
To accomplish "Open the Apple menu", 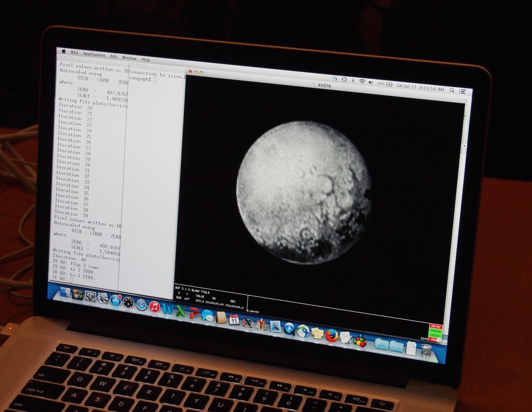I will coord(64,51).
